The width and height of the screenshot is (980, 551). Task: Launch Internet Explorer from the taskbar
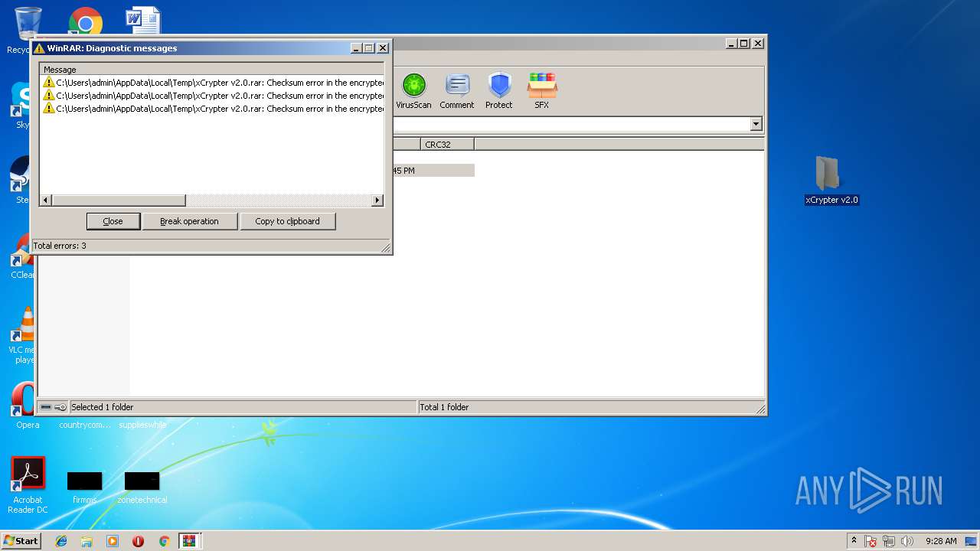[x=61, y=541]
